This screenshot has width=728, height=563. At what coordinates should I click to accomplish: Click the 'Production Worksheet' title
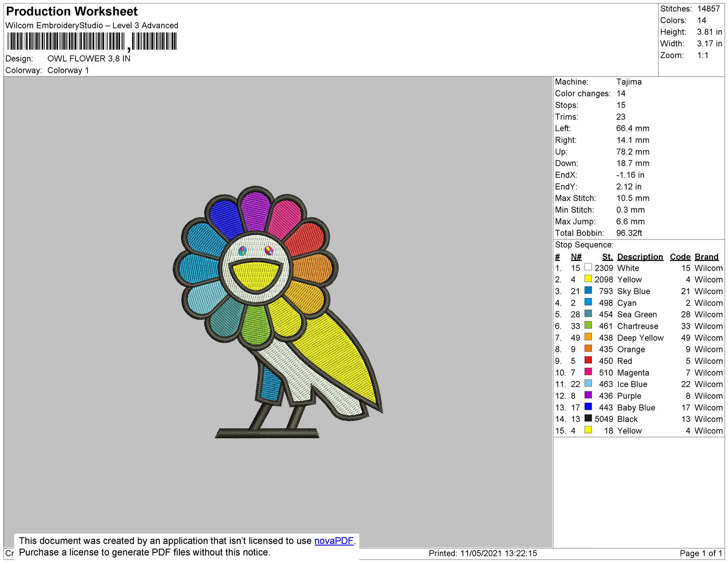[72, 12]
